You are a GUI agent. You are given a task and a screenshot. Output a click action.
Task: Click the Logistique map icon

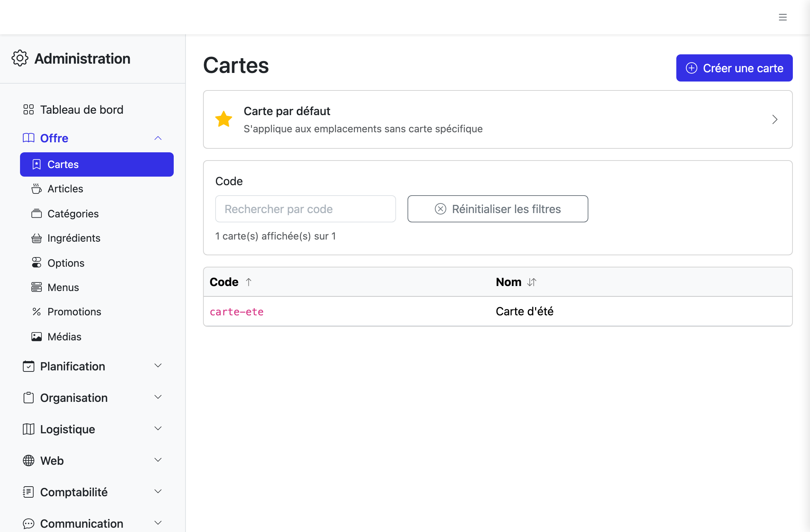pyautogui.click(x=29, y=429)
